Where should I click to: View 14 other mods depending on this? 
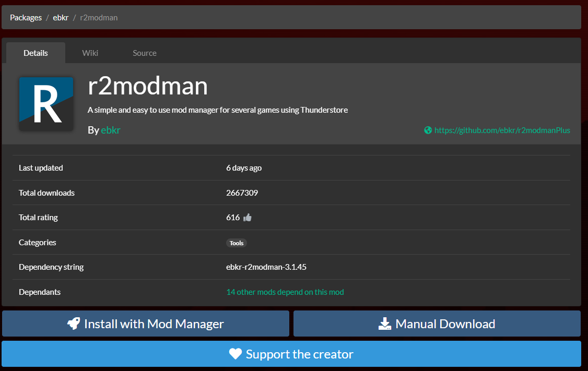[x=285, y=292]
